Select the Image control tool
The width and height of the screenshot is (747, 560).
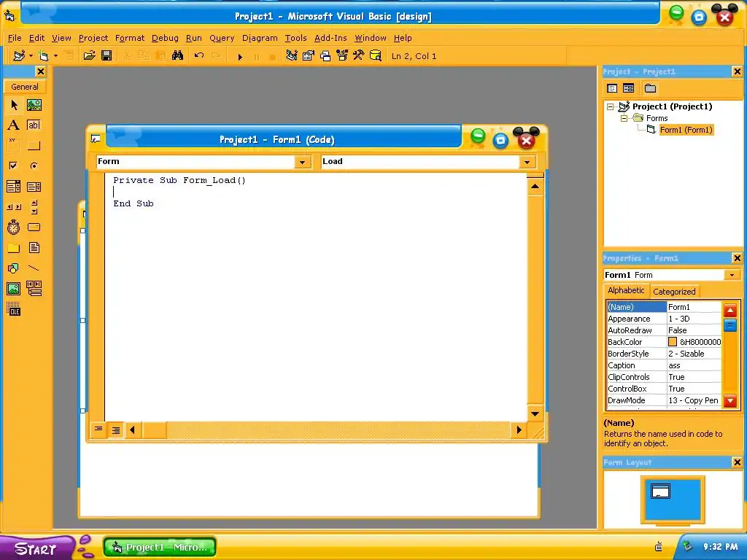click(x=14, y=289)
